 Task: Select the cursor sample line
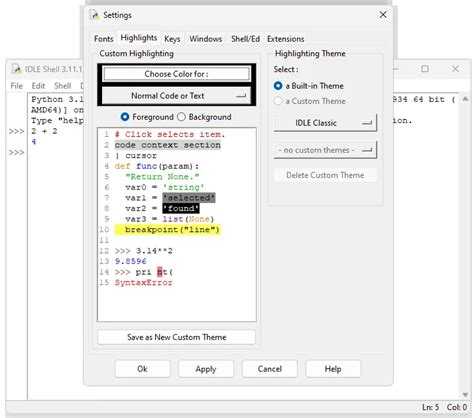[136, 156]
